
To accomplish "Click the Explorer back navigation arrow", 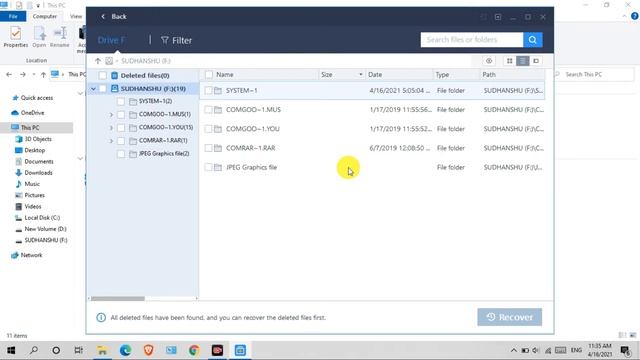I will click(x=9, y=75).
